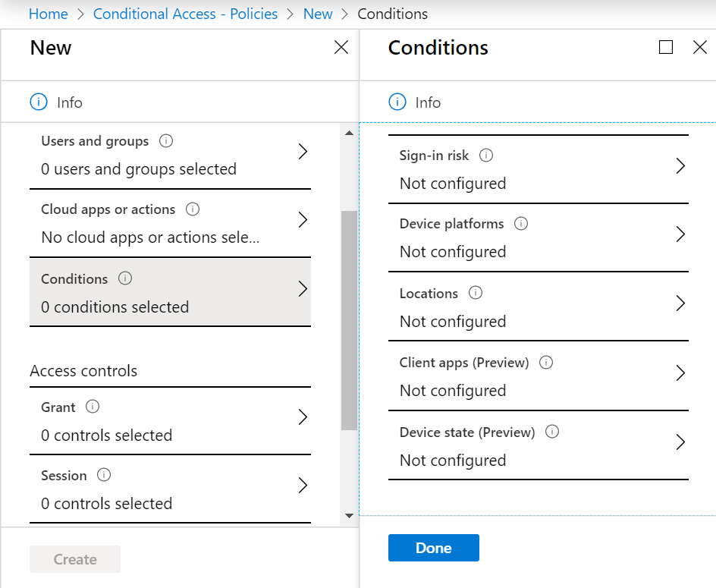The image size is (716, 588).
Task: Click info icon next to Sign-in risk
Action: click(x=486, y=156)
